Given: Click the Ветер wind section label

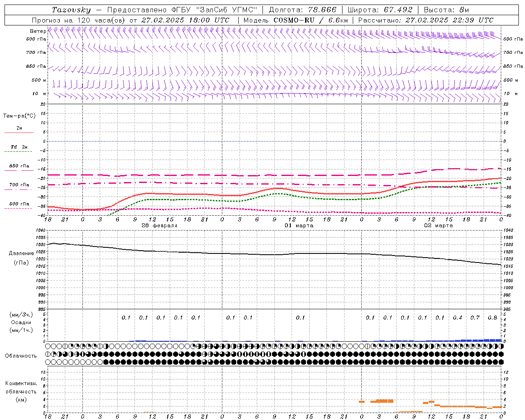Looking at the screenshot, I should tap(38, 31).
